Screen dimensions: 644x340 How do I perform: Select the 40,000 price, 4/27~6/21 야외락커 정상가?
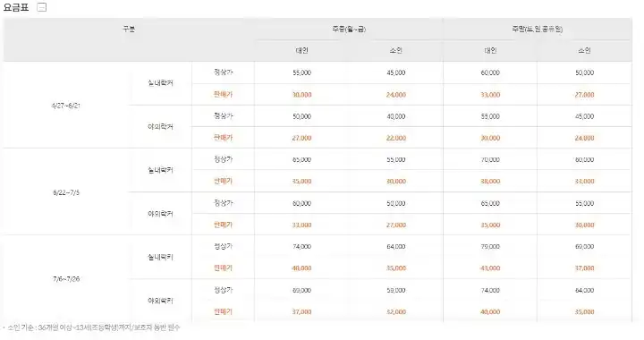point(396,116)
